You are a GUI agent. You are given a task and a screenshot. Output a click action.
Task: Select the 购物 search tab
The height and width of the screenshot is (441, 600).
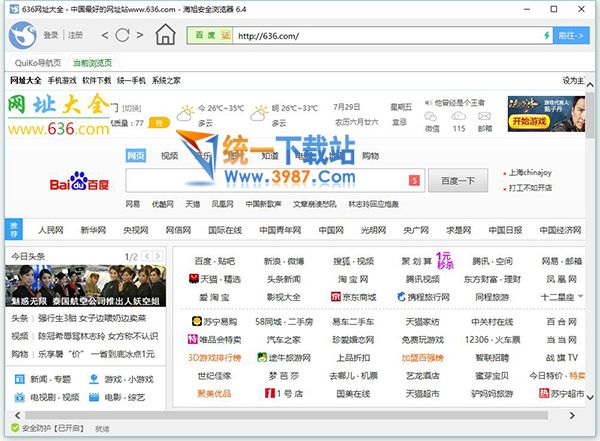coord(370,155)
